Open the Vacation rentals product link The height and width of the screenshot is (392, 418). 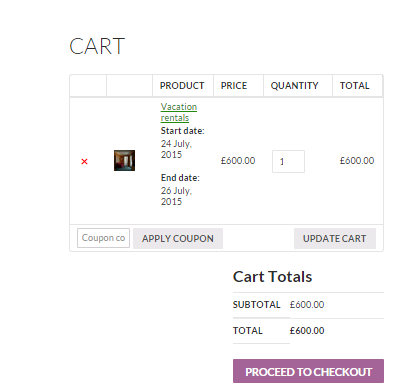[x=179, y=112]
